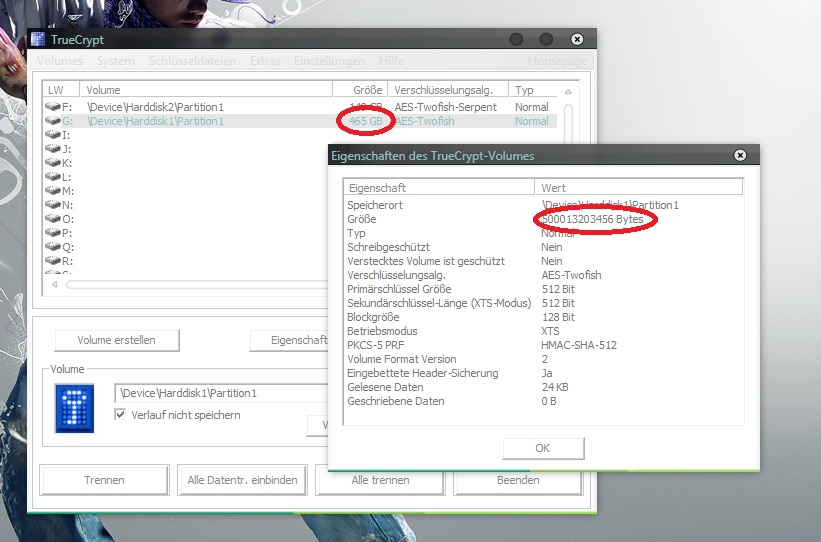
Task: Open the Schlüsseldateien menu
Action: click(192, 61)
